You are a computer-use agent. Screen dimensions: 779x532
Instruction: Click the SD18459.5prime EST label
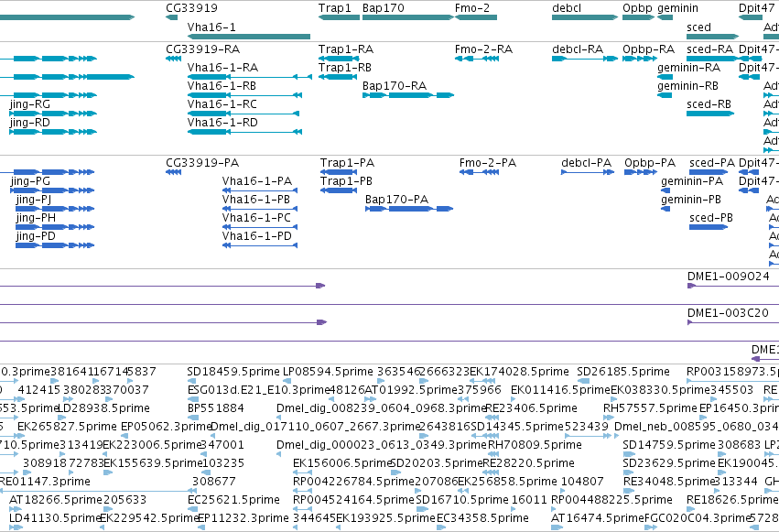click(x=233, y=372)
